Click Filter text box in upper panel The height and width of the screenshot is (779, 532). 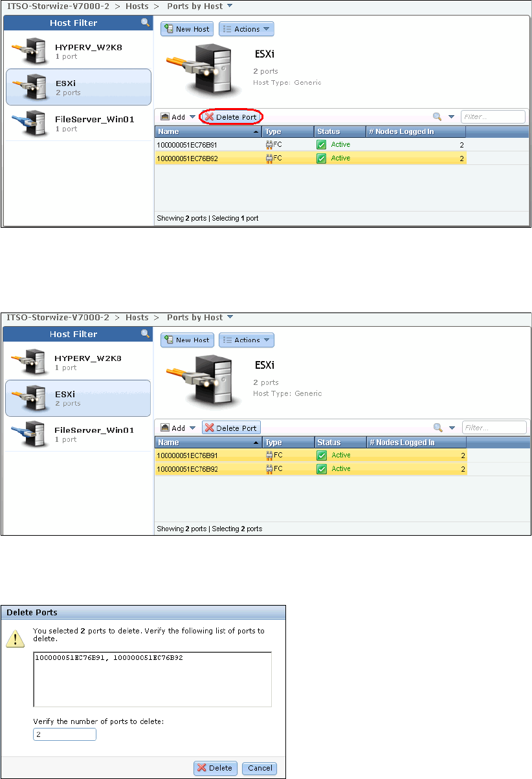tap(493, 117)
